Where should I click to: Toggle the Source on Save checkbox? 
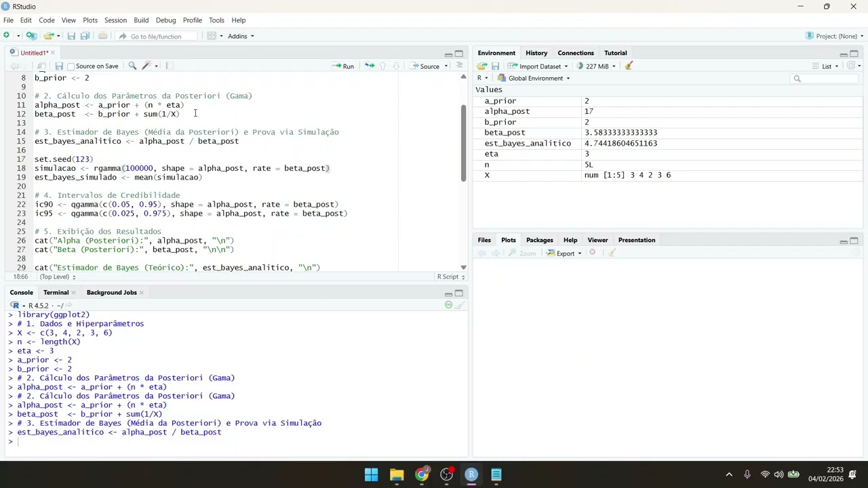pyautogui.click(x=71, y=66)
